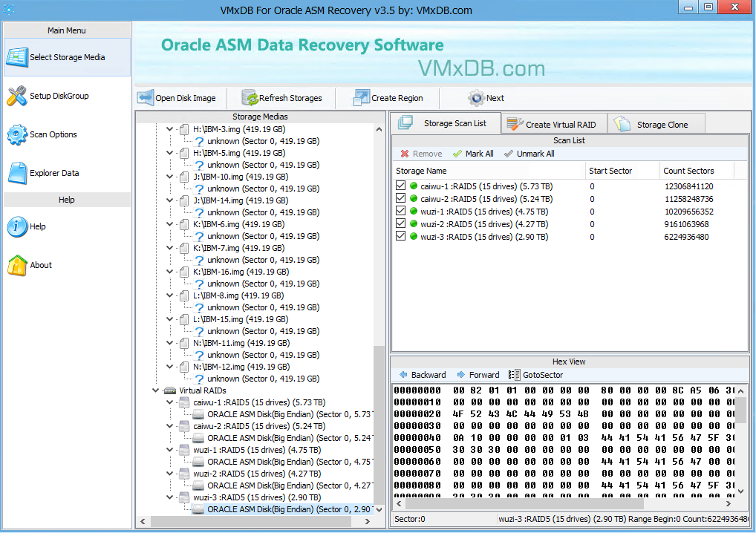This screenshot has height=533, width=756.
Task: Click the GotoSector icon
Action: (514, 375)
